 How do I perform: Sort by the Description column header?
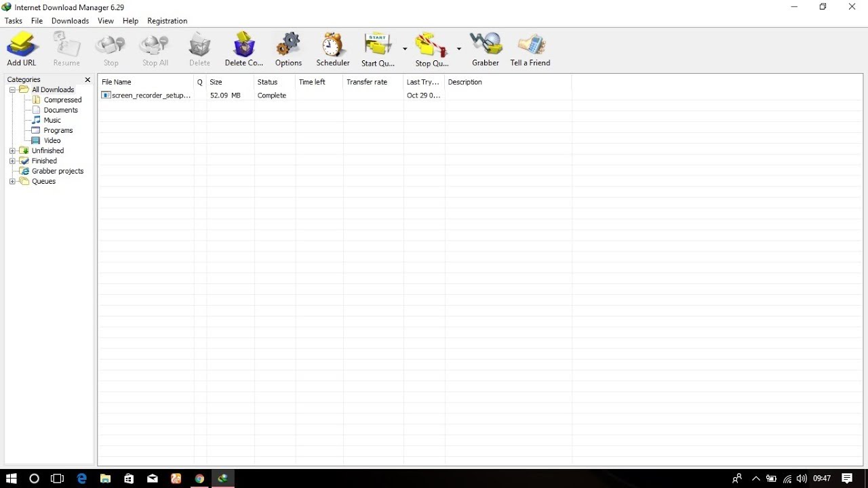(x=508, y=82)
